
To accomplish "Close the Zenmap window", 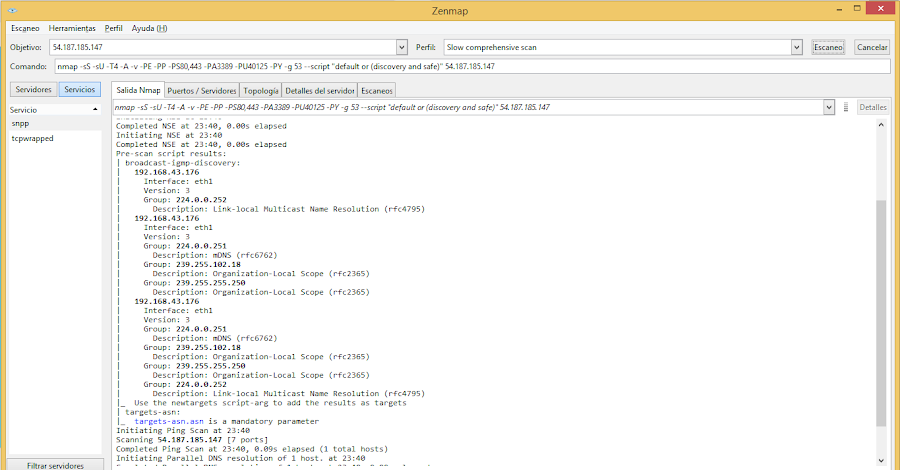I will click(882, 8).
